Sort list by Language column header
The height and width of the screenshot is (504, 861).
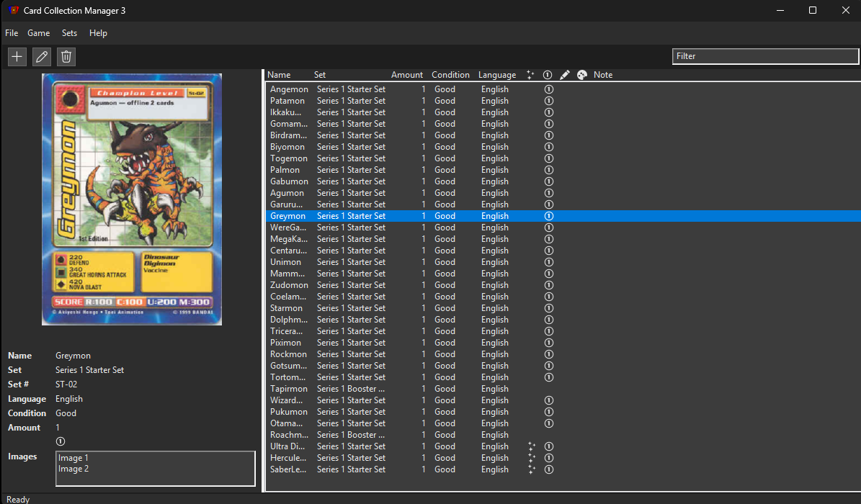(x=497, y=75)
